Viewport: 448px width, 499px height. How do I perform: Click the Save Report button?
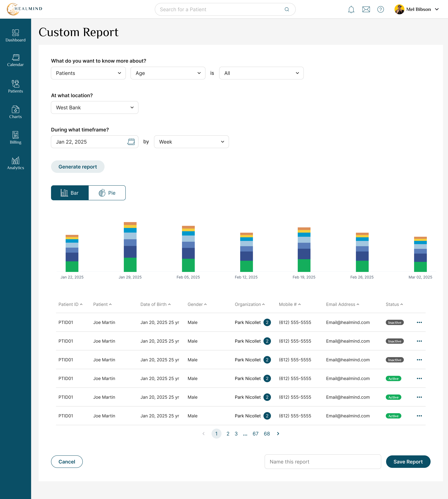408,462
